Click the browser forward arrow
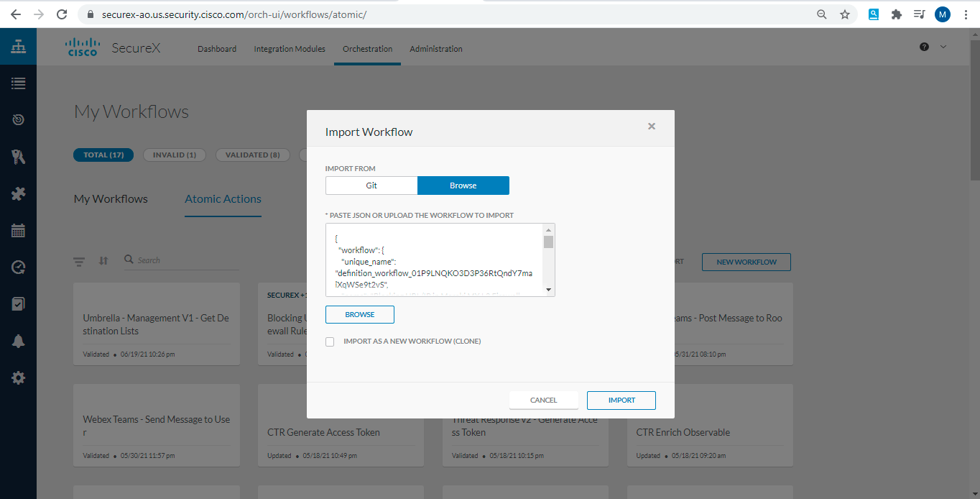Image resolution: width=980 pixels, height=499 pixels. click(x=39, y=14)
